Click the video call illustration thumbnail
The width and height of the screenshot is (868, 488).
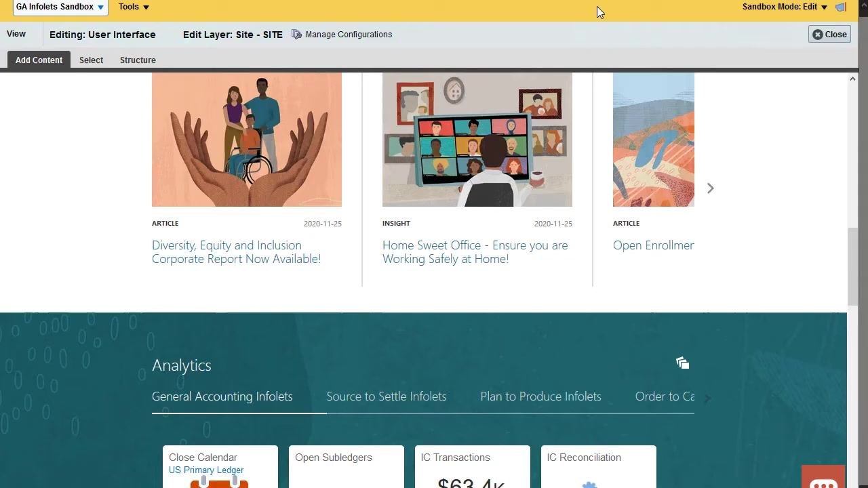tap(477, 140)
